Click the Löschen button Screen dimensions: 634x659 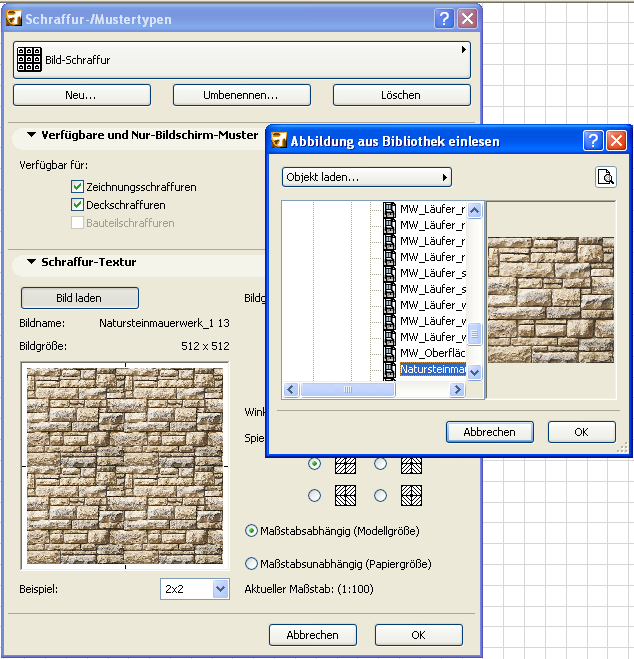tap(402, 95)
